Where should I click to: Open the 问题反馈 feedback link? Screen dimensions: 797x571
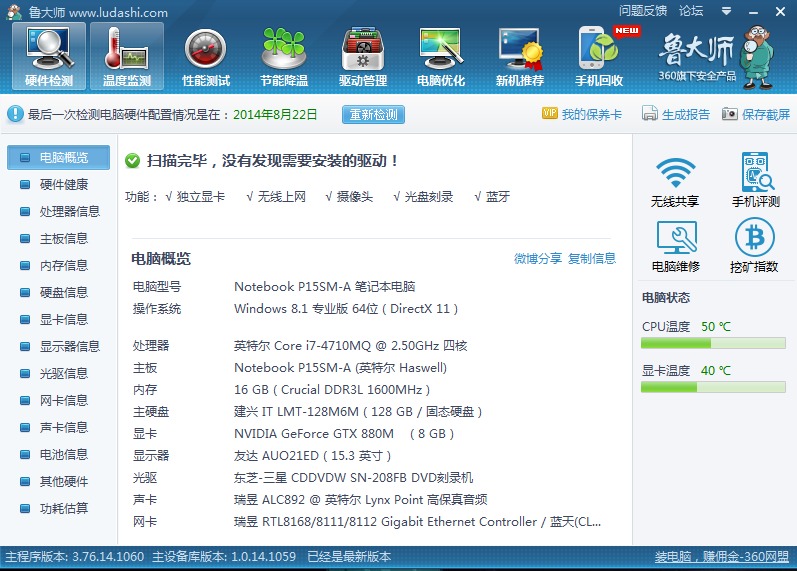tap(642, 11)
